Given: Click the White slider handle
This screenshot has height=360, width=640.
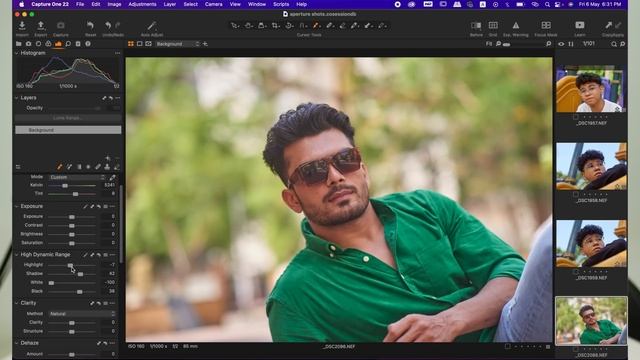Looking at the screenshot, I should (x=51, y=282).
